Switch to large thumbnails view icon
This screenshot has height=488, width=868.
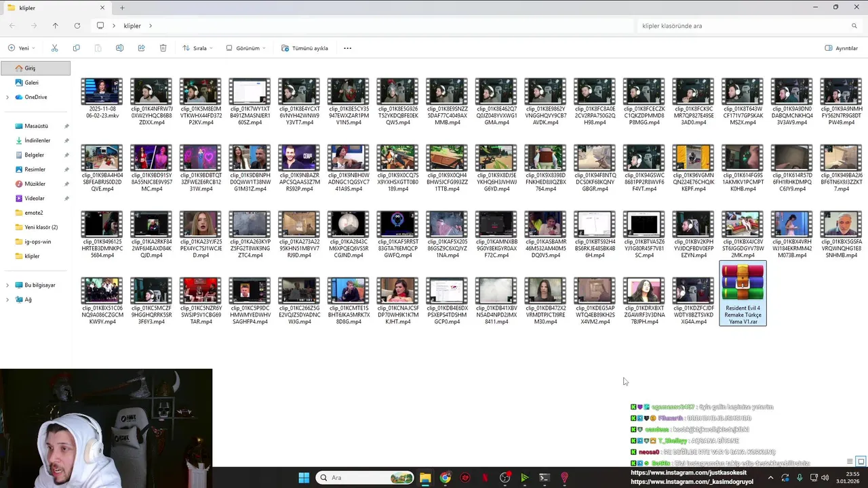pyautogui.click(x=861, y=462)
